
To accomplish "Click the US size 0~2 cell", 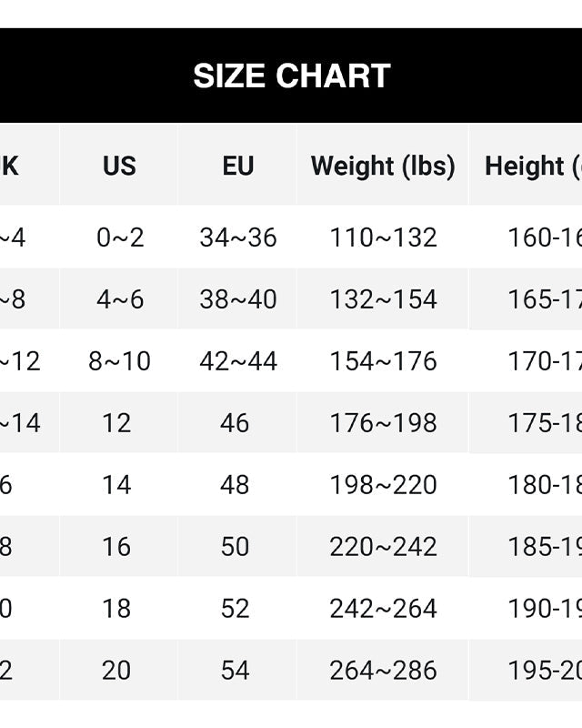I will point(120,238).
